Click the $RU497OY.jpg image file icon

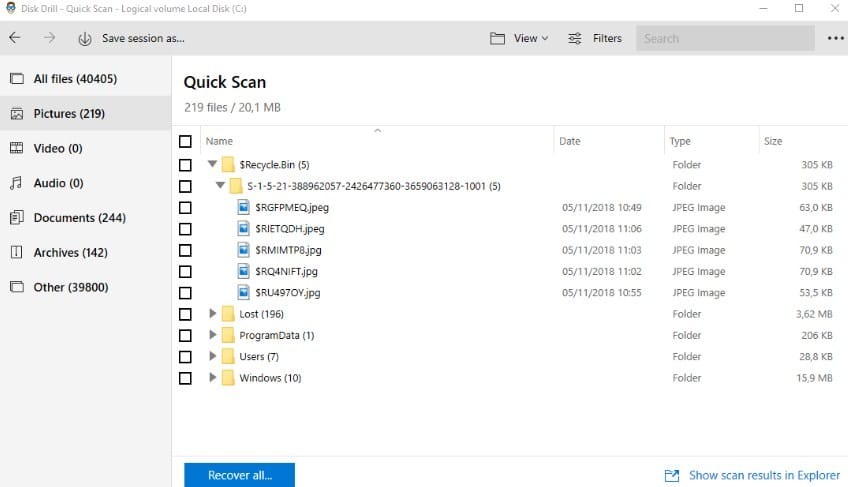pos(244,293)
